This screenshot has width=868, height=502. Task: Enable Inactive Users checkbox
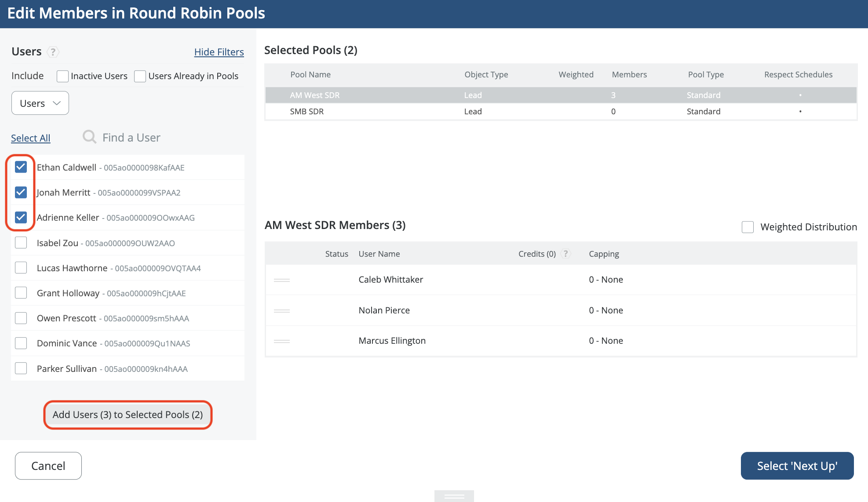point(62,76)
